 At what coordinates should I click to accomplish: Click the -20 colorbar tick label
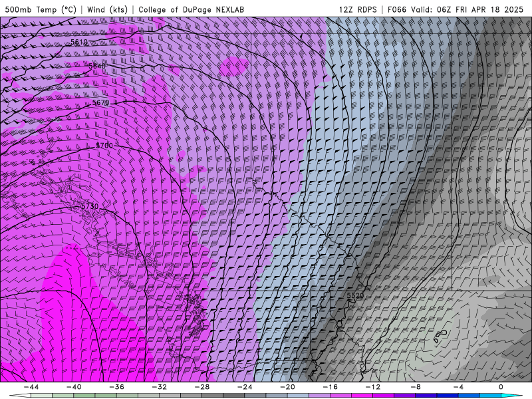[287, 387]
